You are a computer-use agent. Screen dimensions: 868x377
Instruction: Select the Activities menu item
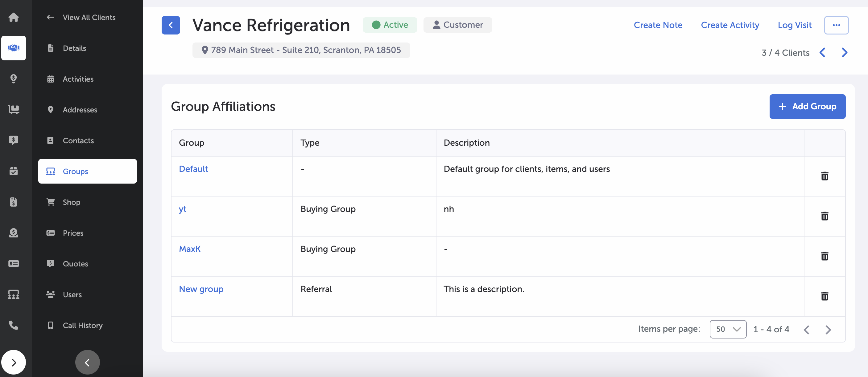coord(78,79)
